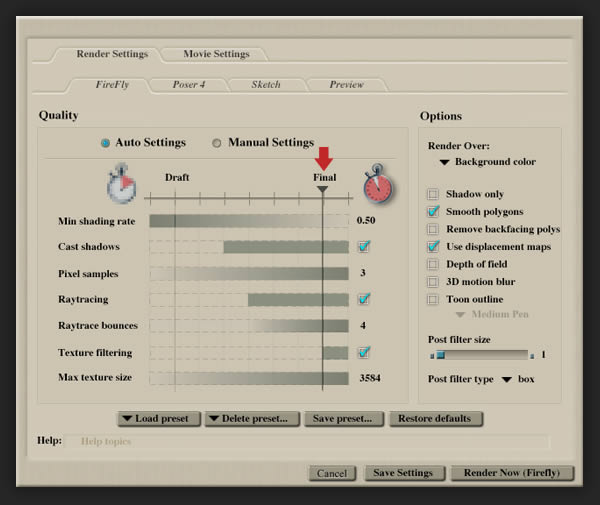This screenshot has width=600, height=505.
Task: Click Restore defaults
Action: click(x=435, y=419)
